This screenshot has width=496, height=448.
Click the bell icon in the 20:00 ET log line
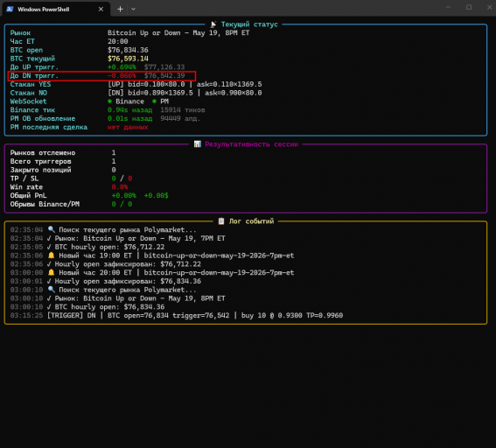click(52, 272)
